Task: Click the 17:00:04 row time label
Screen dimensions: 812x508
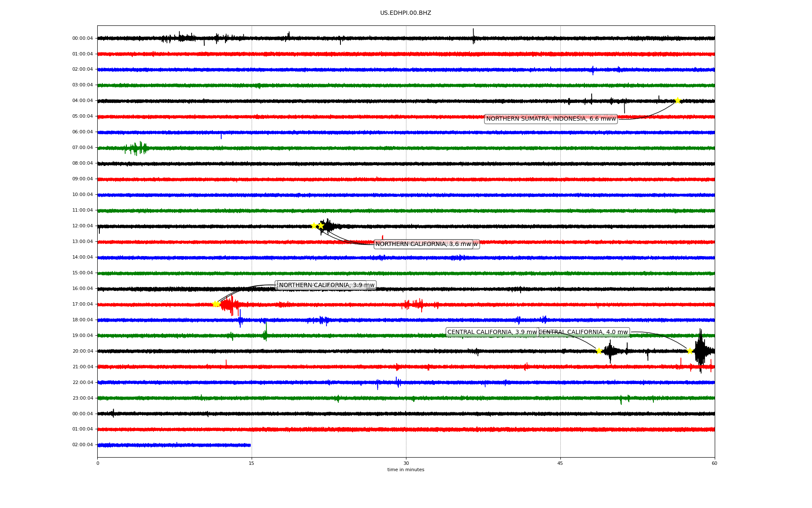Action: pos(82,304)
